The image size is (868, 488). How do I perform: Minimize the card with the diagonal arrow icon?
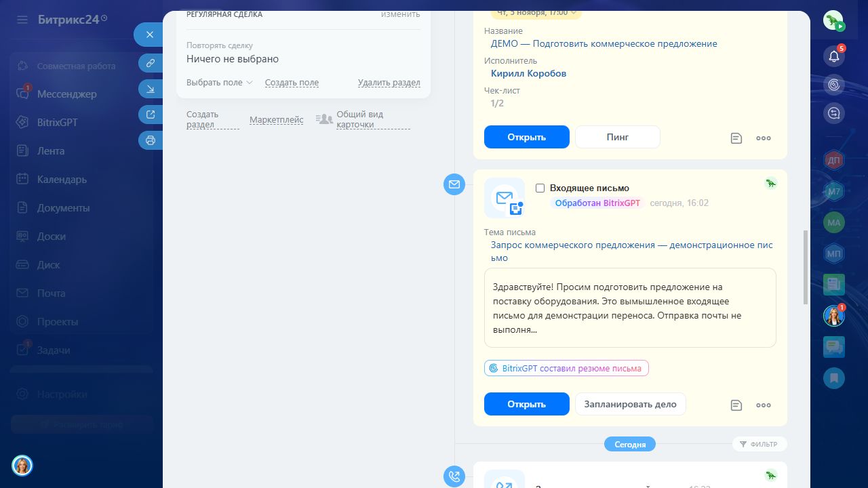(x=151, y=89)
